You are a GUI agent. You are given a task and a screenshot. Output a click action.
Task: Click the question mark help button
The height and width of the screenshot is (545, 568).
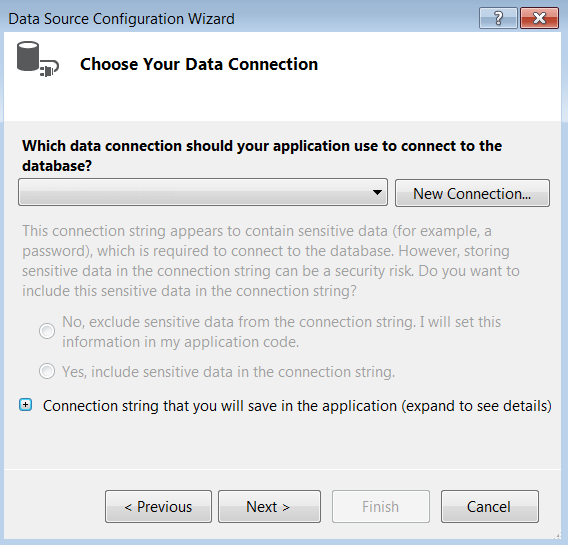coord(498,18)
